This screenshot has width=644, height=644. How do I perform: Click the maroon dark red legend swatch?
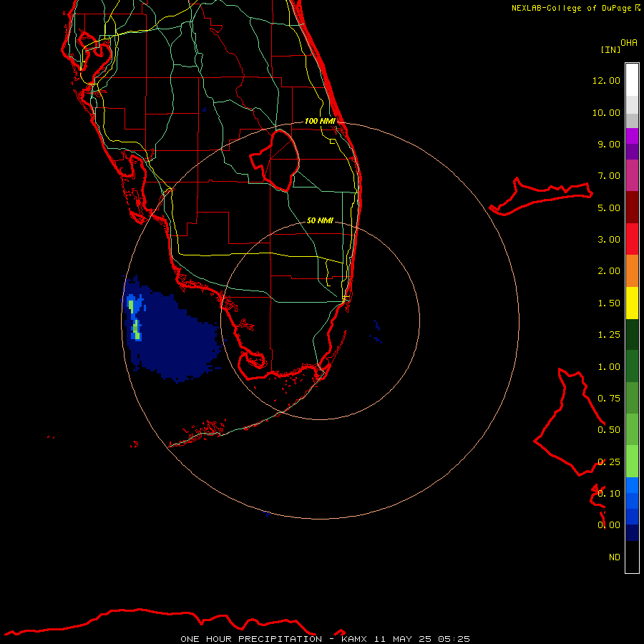point(632,208)
